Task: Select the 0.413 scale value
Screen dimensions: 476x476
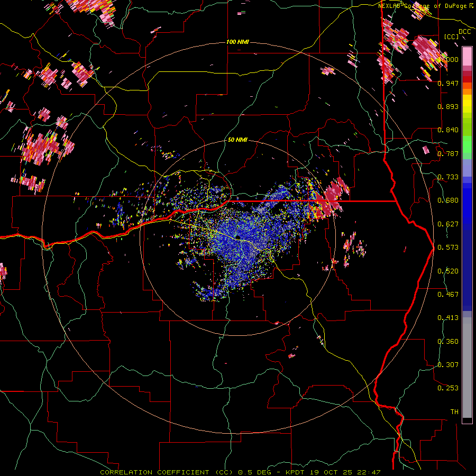Action: point(448,318)
